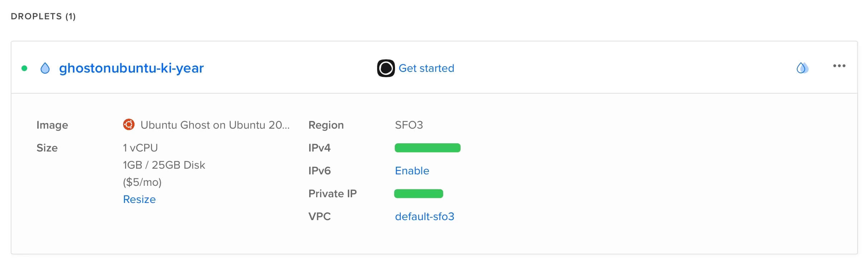Click the orange Ubuntu logo icon

[x=129, y=125]
